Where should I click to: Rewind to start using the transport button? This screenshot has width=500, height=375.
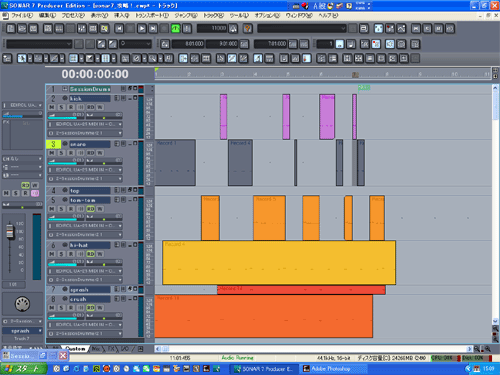pos(119,29)
